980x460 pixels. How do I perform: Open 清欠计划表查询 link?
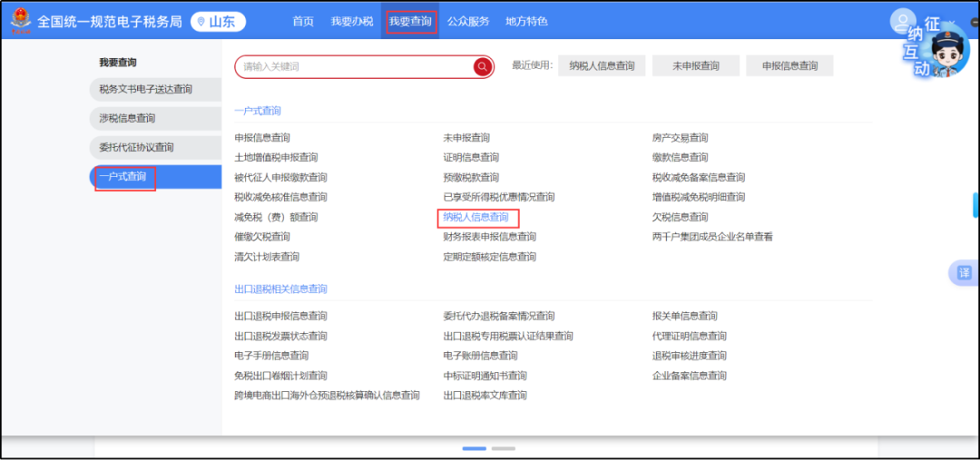[267, 257]
